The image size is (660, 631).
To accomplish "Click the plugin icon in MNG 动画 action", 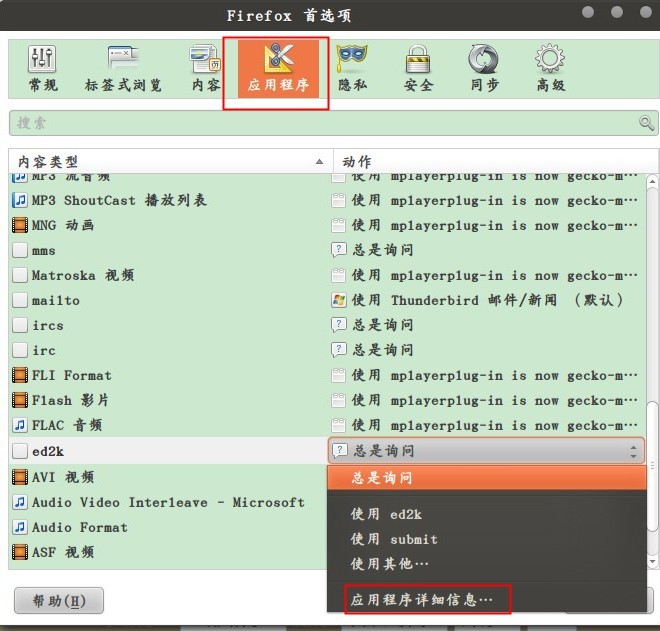I will (x=338, y=226).
